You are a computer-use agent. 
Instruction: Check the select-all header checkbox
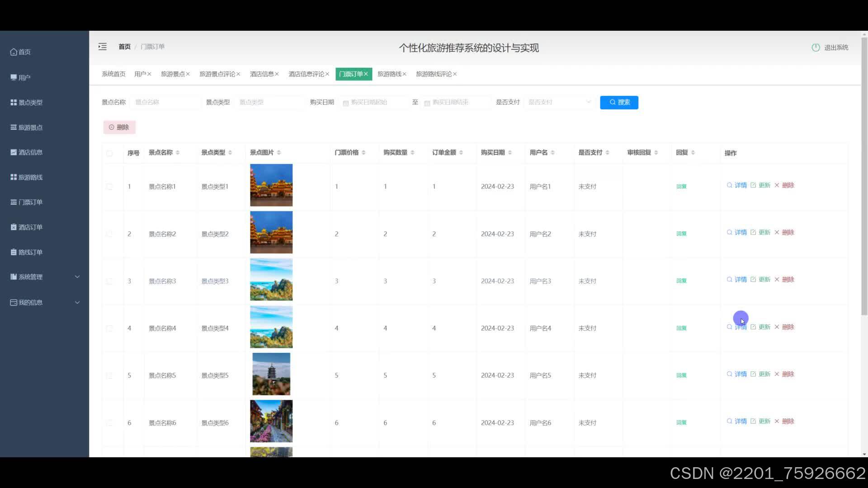[x=109, y=153]
